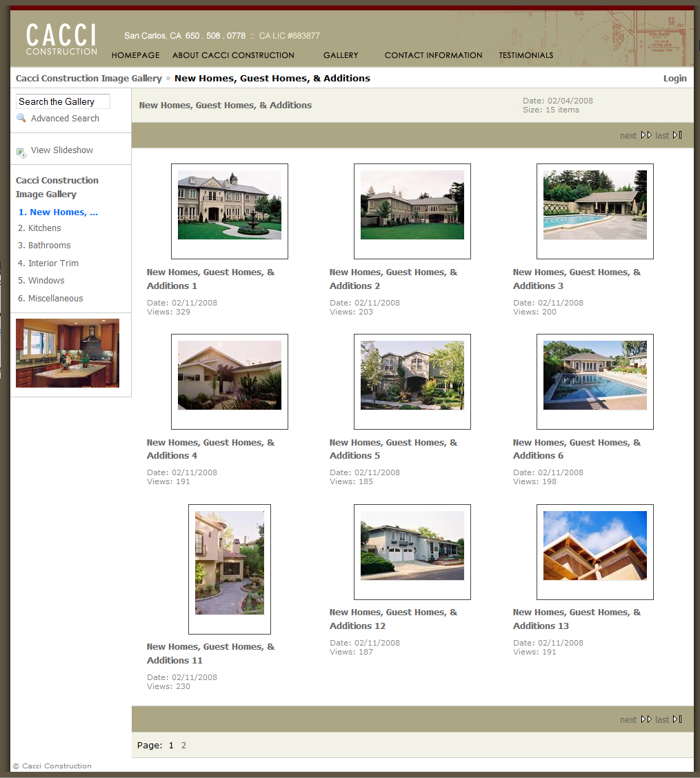
Task: Select the Bathrooms album in sidebar
Action: [x=49, y=246]
